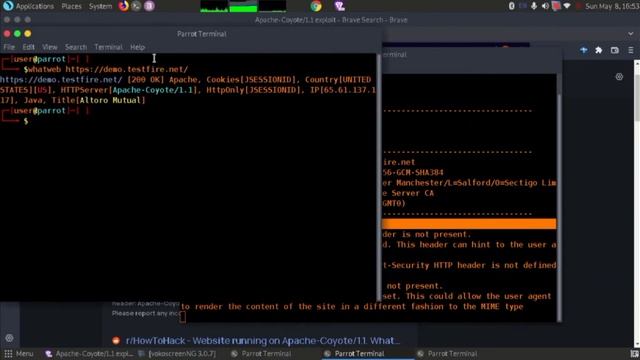Switch to vokoscreenNG 3.0.7 taskbar window
640x360 pixels.
tap(178, 354)
